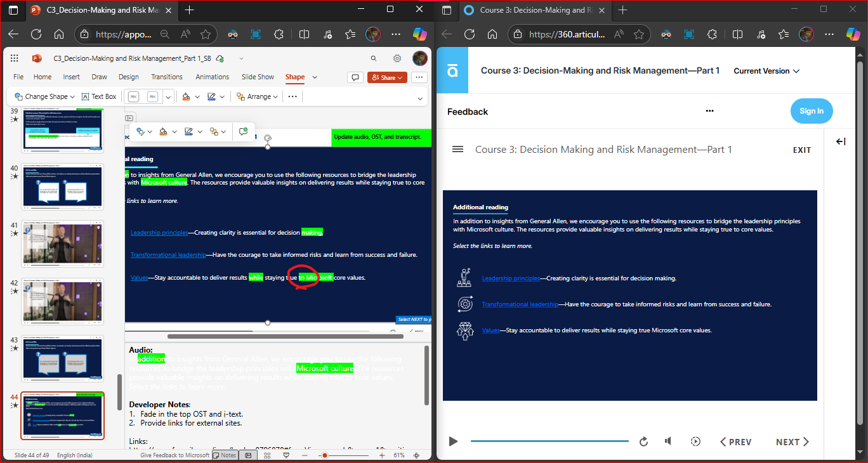Mute the Articulate player volume
868x463 pixels.
click(668, 441)
